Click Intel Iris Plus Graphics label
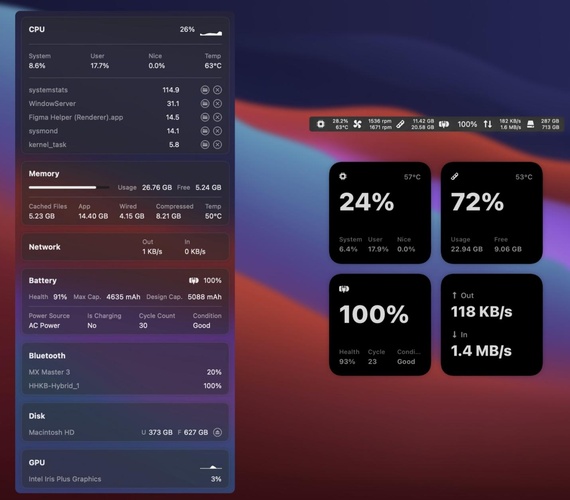Viewport: 570px width, 500px height. pyautogui.click(x=65, y=479)
